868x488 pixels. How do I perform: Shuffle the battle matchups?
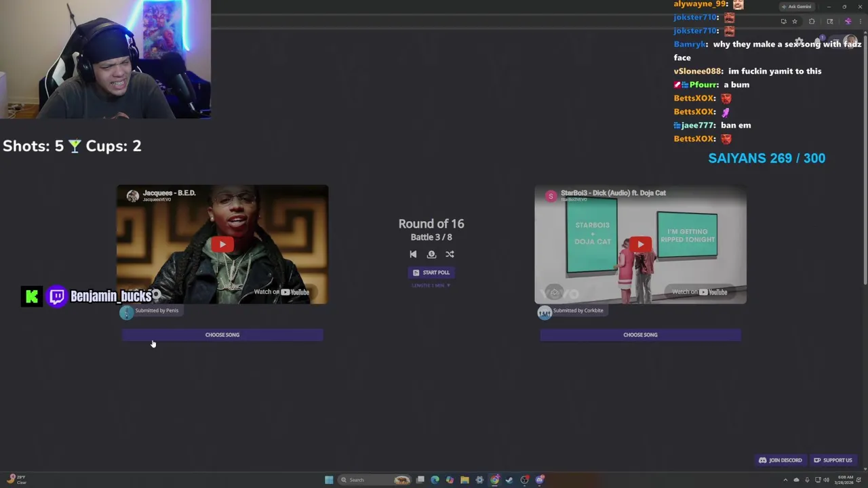(x=450, y=254)
